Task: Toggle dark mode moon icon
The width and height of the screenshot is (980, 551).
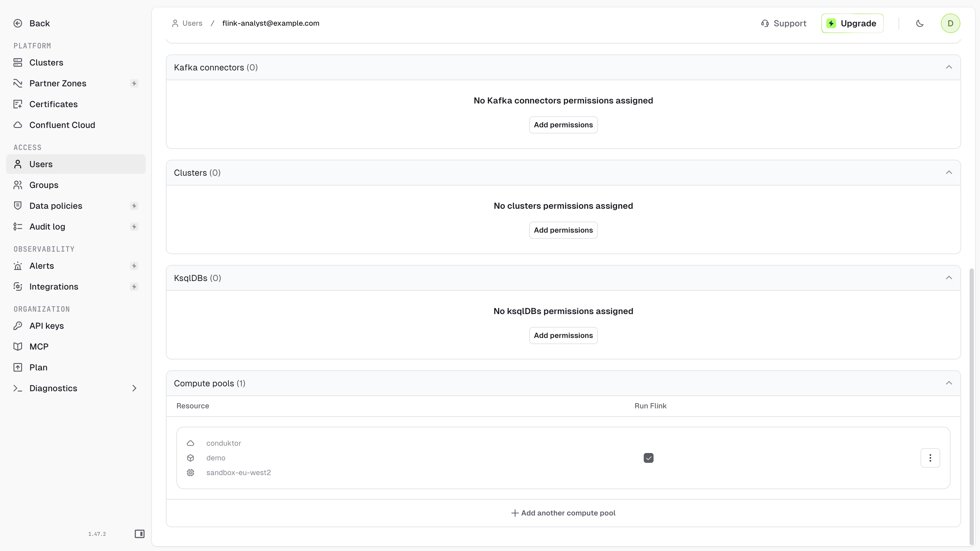Action: click(919, 23)
